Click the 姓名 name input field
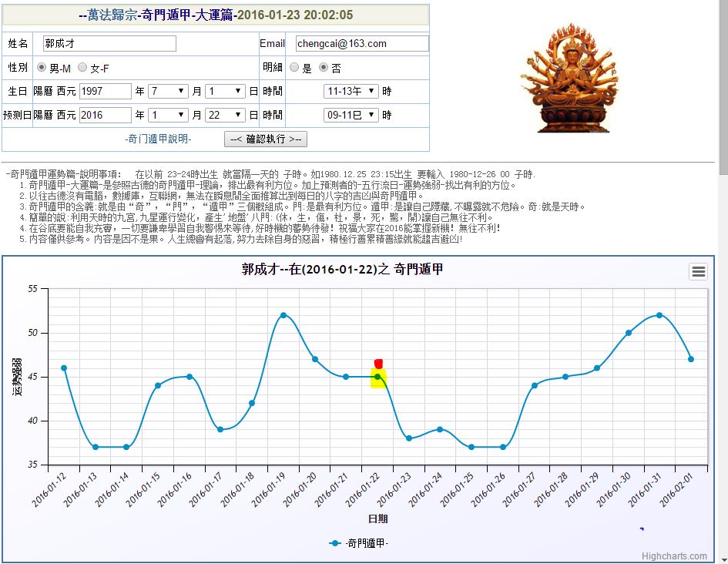 pos(109,44)
